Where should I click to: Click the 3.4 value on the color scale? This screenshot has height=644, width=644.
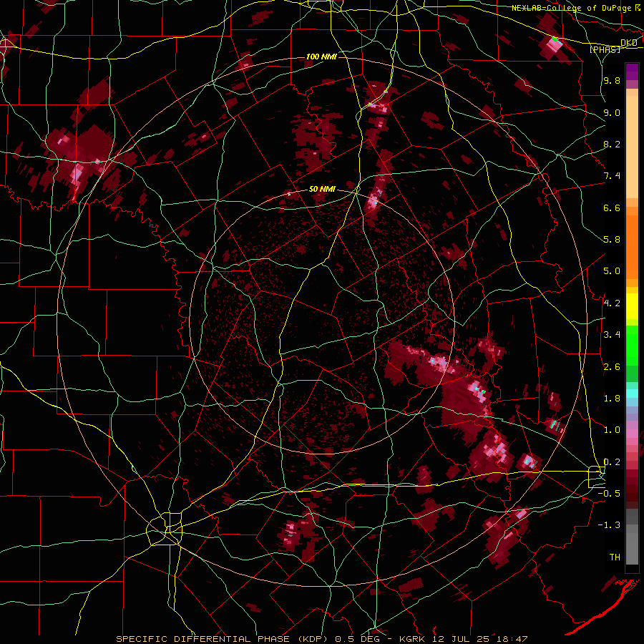[612, 335]
